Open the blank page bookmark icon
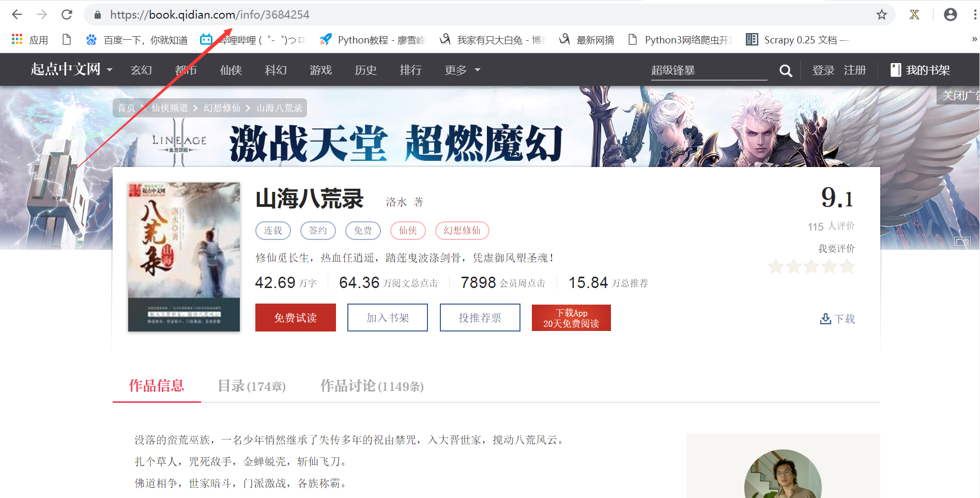Viewport: 980px width, 498px height. 66,39
